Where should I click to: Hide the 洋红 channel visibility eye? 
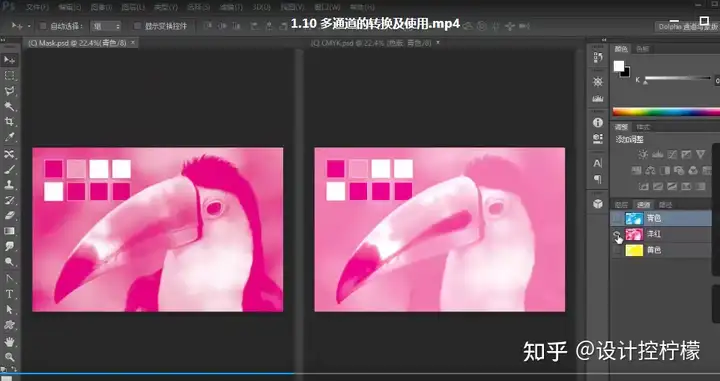[x=618, y=235]
